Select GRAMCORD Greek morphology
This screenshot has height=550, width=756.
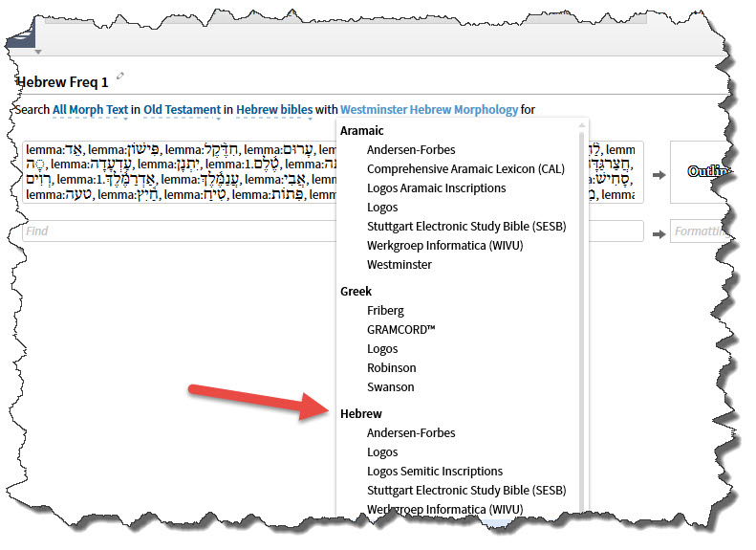click(400, 329)
